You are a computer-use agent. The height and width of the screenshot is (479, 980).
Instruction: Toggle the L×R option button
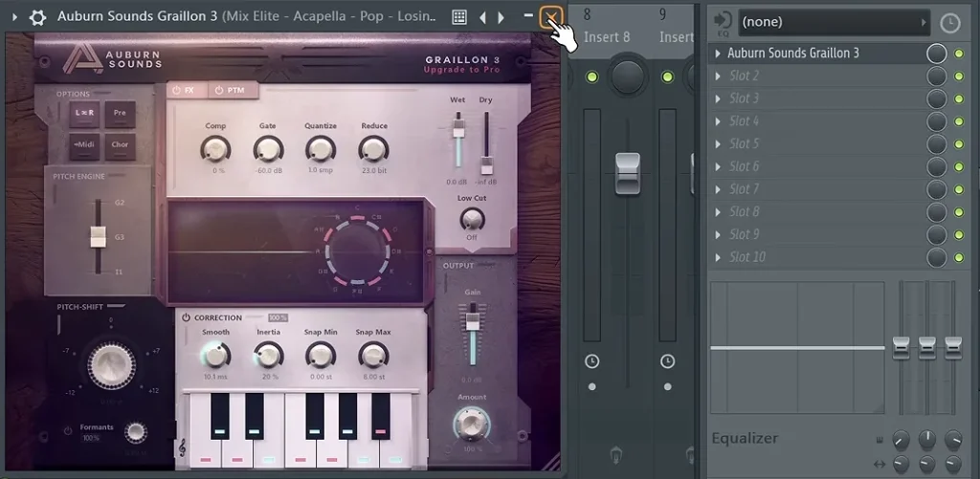click(x=84, y=113)
